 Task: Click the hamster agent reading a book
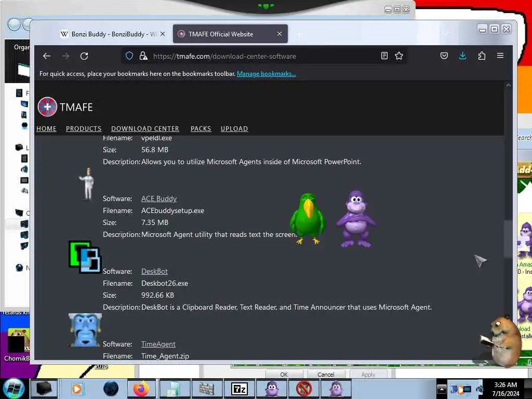click(501, 341)
